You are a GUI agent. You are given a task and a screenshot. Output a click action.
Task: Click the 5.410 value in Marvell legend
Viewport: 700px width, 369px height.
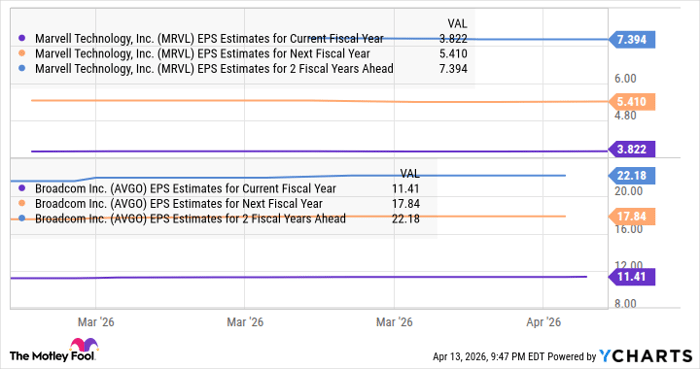click(453, 54)
